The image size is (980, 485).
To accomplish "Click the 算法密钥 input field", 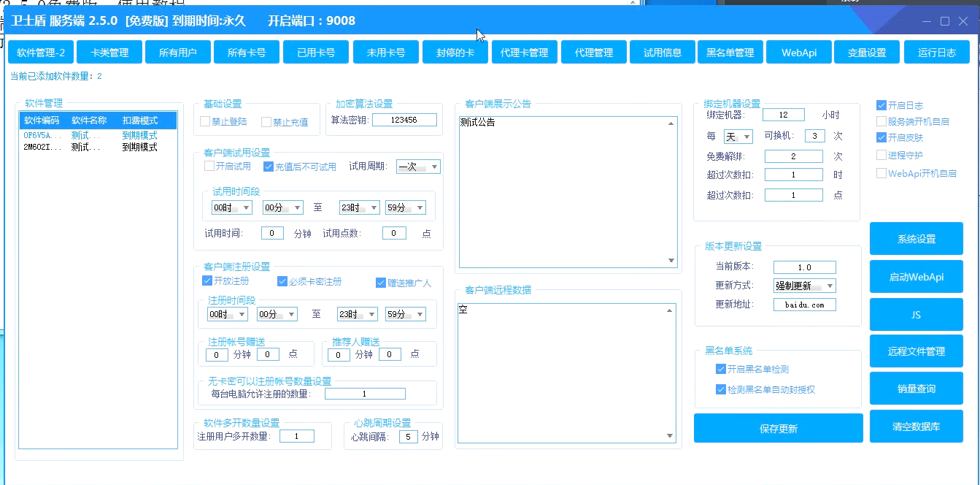I will [404, 120].
